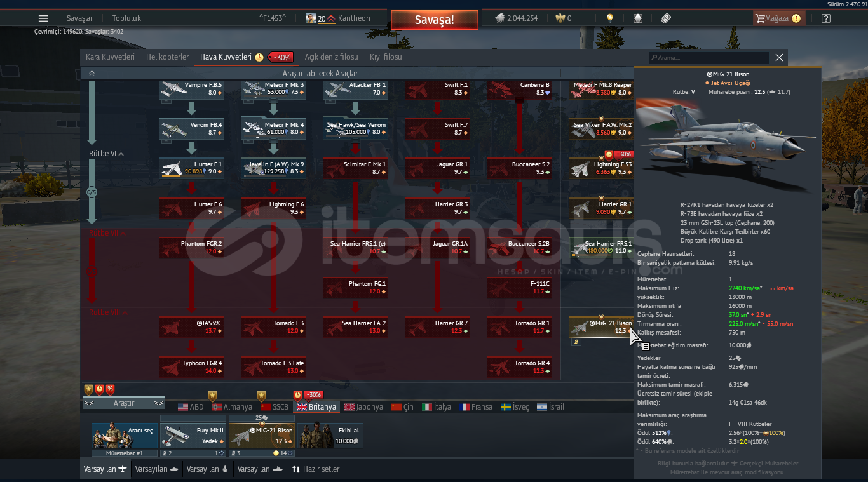Viewport: 868px width, 482px height.
Task: Open the hamburger main menu
Action: click(x=43, y=18)
